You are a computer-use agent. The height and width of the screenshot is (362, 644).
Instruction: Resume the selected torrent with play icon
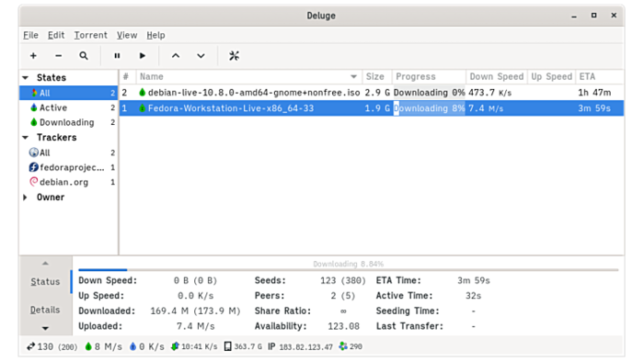143,56
